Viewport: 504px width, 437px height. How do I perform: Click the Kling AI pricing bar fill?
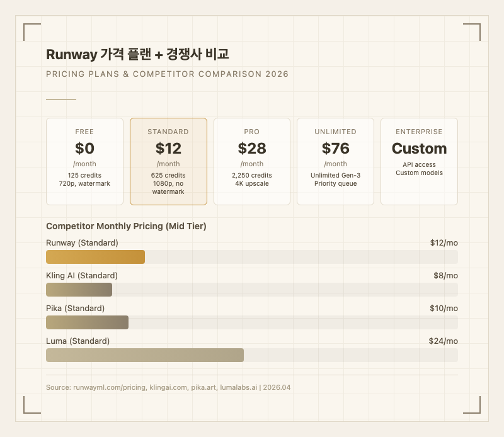(79, 290)
